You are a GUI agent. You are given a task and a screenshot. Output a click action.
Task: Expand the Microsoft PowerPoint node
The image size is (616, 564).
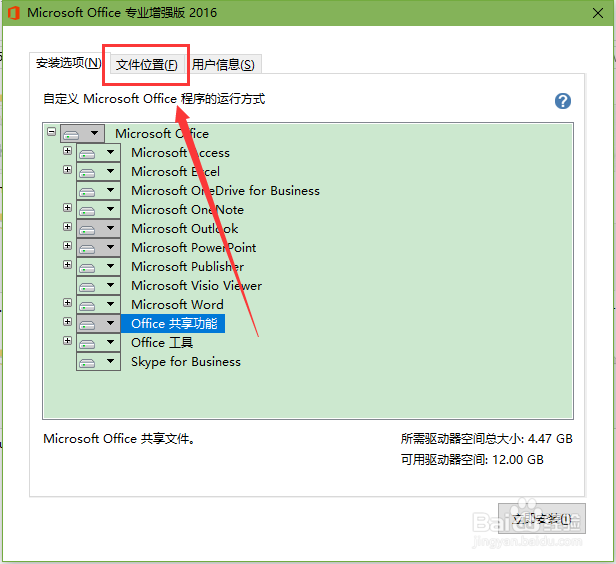[x=68, y=245]
